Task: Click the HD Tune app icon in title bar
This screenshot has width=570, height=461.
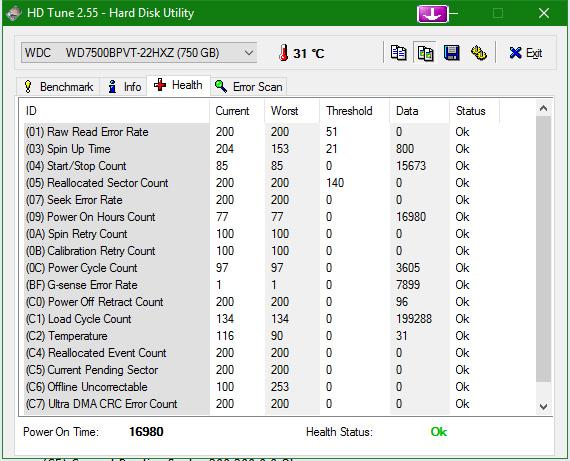Action: 13,13
